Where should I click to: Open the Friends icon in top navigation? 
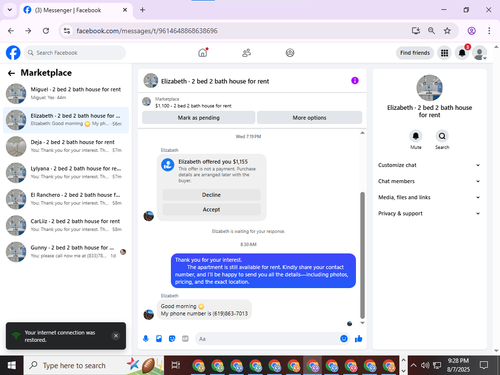coord(246,53)
